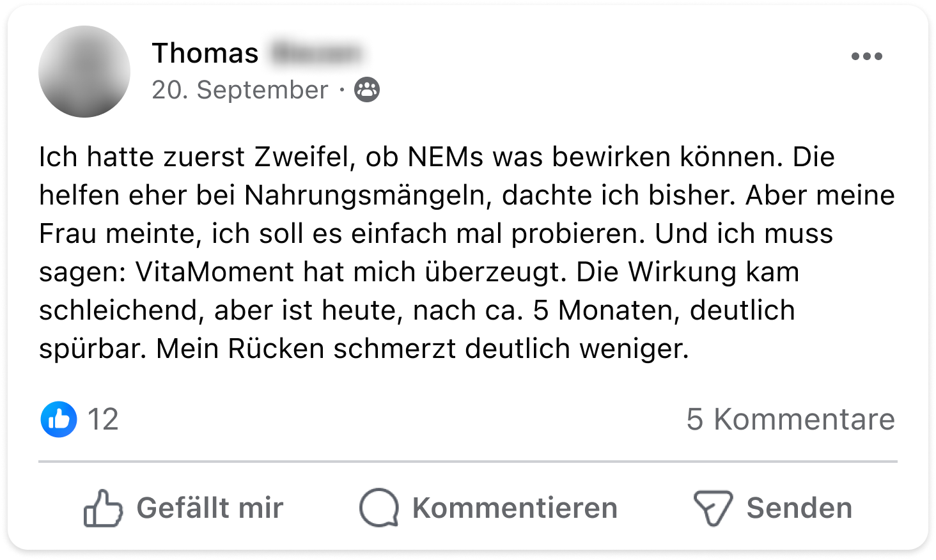
Task: Click the speech bubble comment icon
Action: coord(379,508)
